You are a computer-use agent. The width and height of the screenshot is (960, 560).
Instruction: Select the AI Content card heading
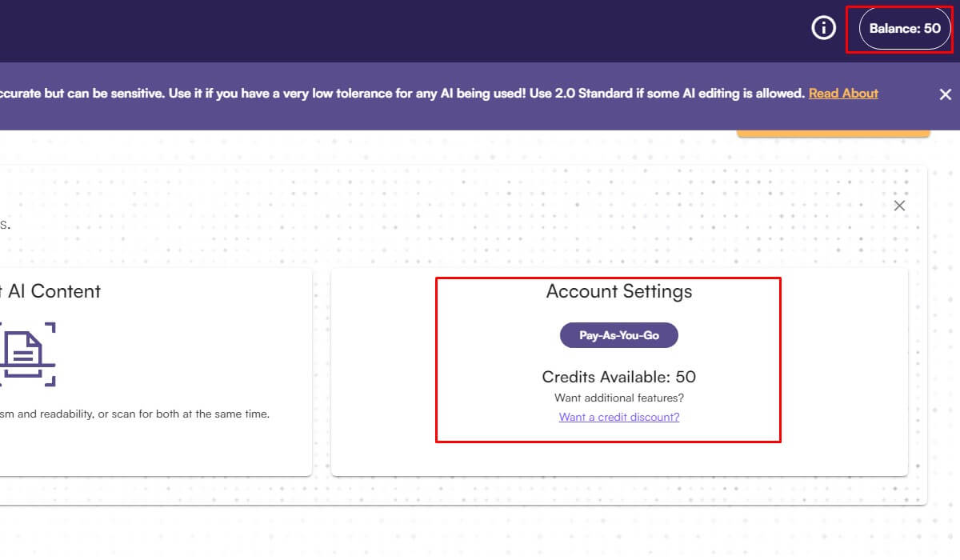[50, 291]
